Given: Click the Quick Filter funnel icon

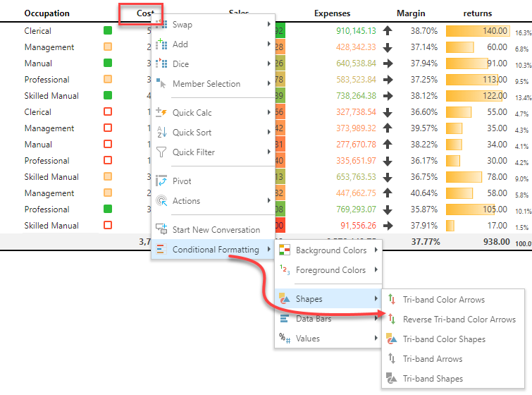Looking at the screenshot, I should 161,152.
